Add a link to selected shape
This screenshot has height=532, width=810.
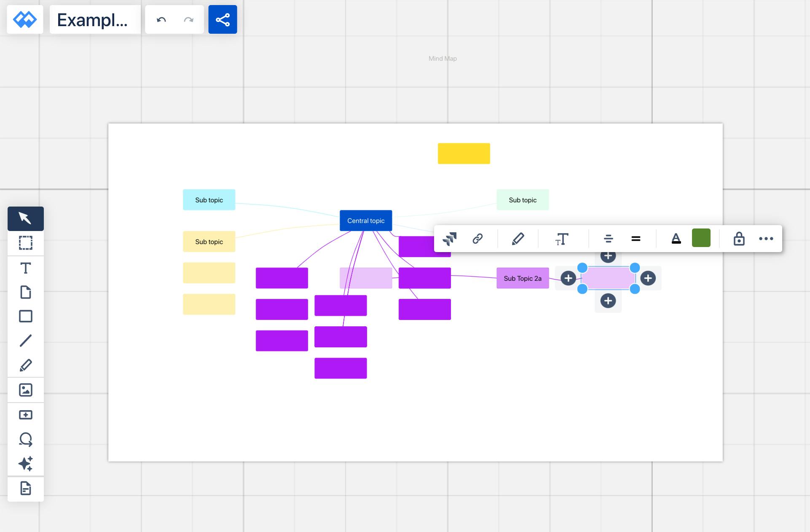tap(477, 239)
